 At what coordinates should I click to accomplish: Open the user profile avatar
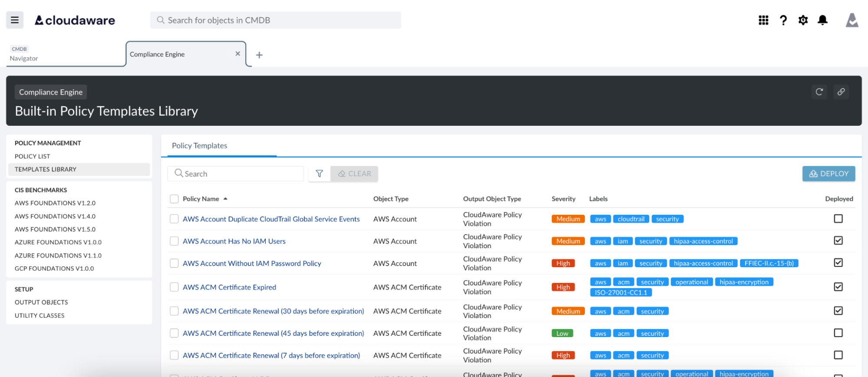pyautogui.click(x=852, y=20)
